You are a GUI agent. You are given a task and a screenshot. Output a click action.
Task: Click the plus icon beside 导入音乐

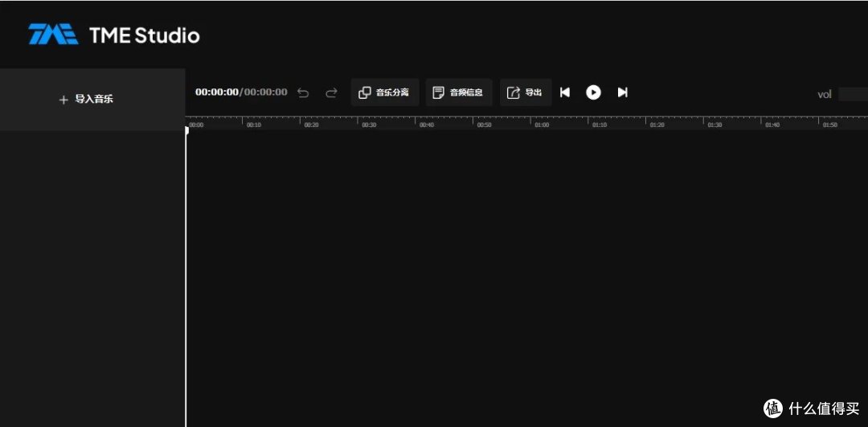(63, 100)
